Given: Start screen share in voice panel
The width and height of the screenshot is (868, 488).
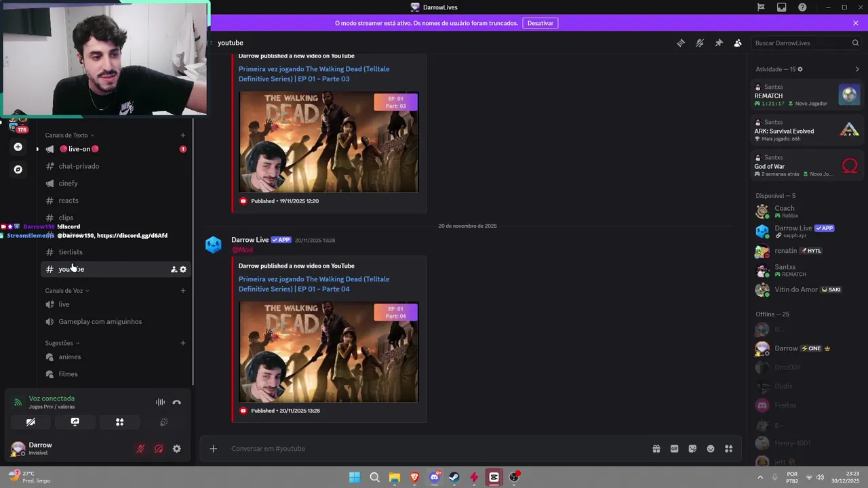Looking at the screenshot, I should coord(75,422).
